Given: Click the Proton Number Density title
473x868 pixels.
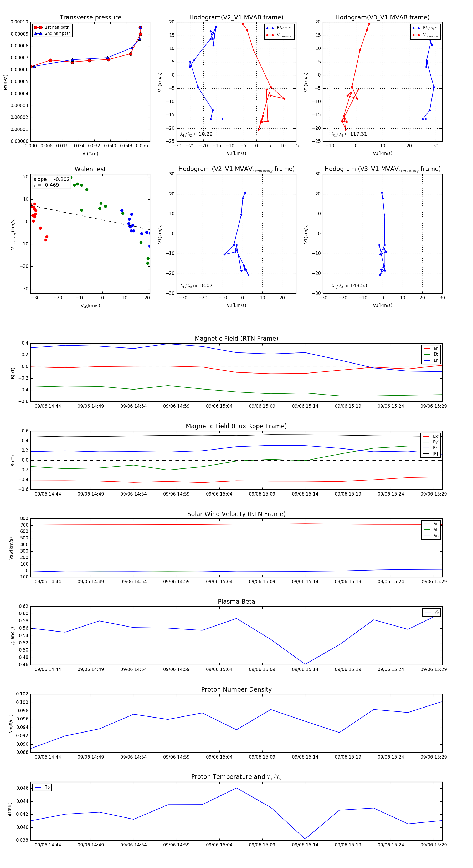Looking at the screenshot, I should click(x=236, y=689).
